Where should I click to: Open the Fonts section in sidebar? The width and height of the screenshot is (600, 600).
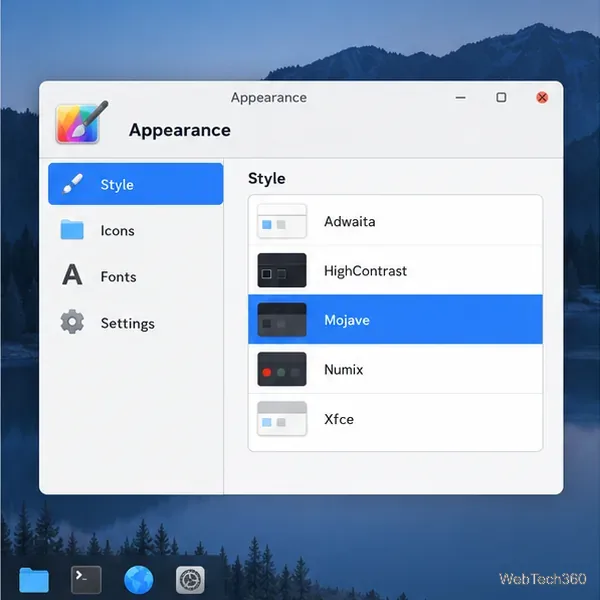(135, 276)
